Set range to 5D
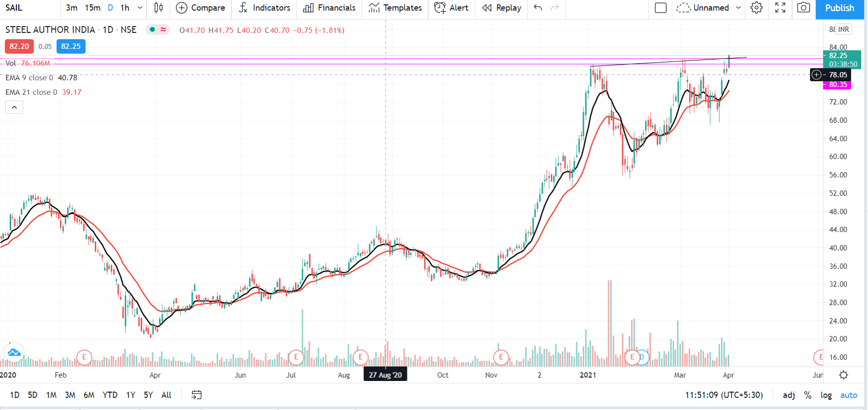 tap(32, 395)
